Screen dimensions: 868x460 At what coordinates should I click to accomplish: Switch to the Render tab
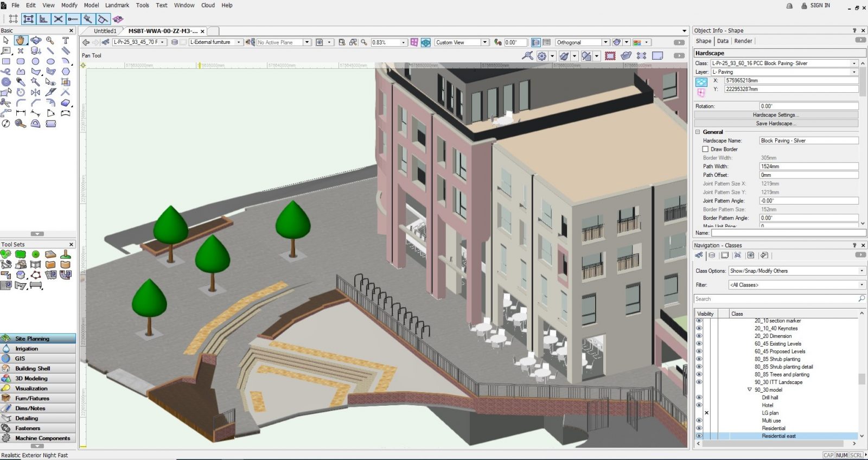743,41
